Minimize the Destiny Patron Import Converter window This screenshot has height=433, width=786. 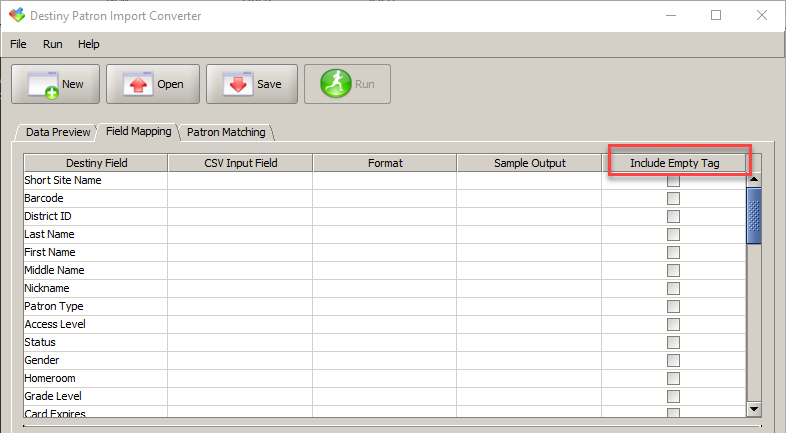[x=671, y=16]
